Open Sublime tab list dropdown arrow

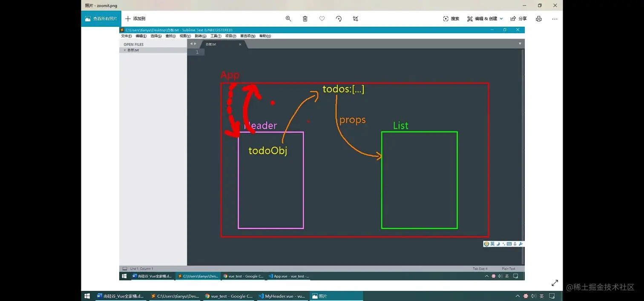coord(520,44)
